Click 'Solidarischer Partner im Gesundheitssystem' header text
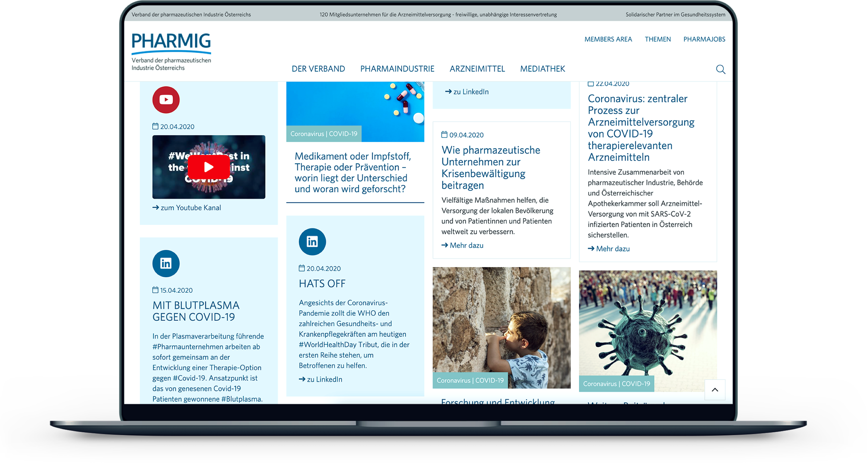The width and height of the screenshot is (868, 464). tap(675, 14)
